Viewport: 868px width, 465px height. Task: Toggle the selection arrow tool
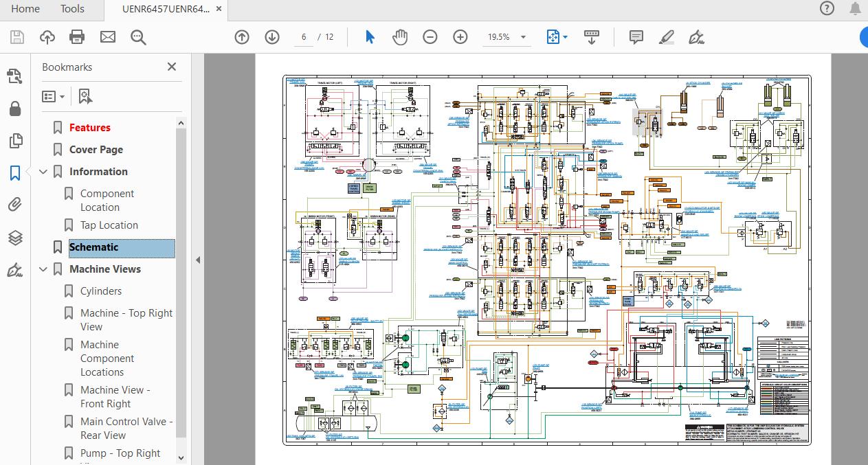[x=370, y=37]
